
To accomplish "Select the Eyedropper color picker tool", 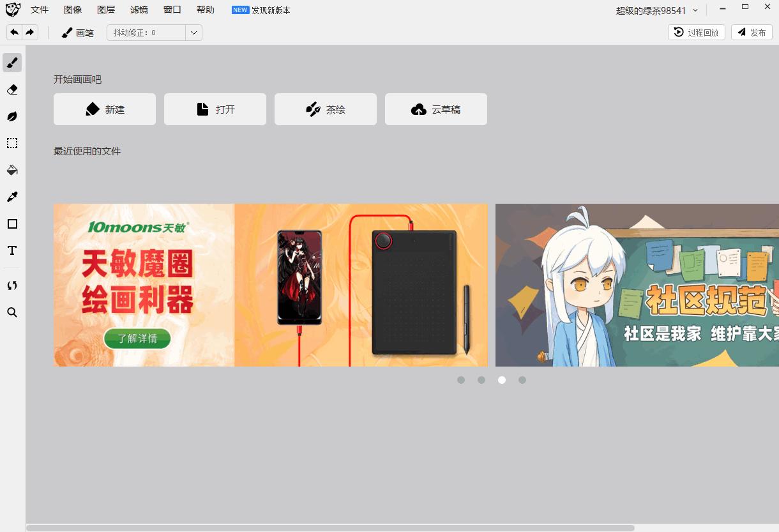I will coord(12,197).
